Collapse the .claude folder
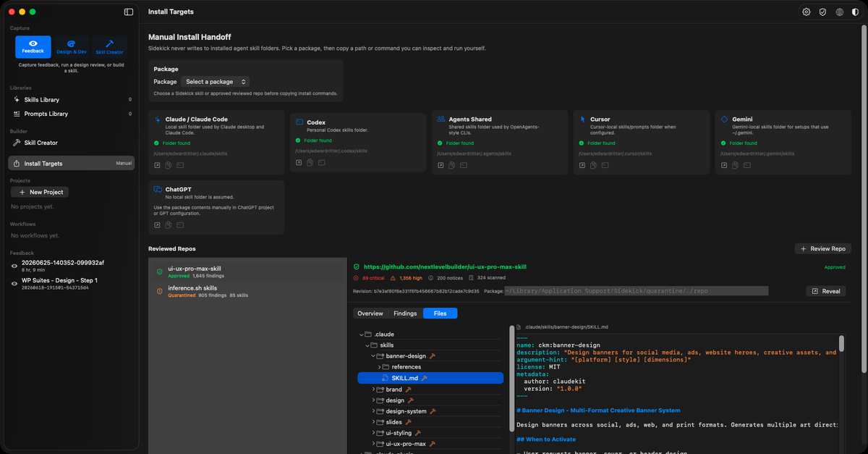Screen dimensions: 868x454 [361, 334]
